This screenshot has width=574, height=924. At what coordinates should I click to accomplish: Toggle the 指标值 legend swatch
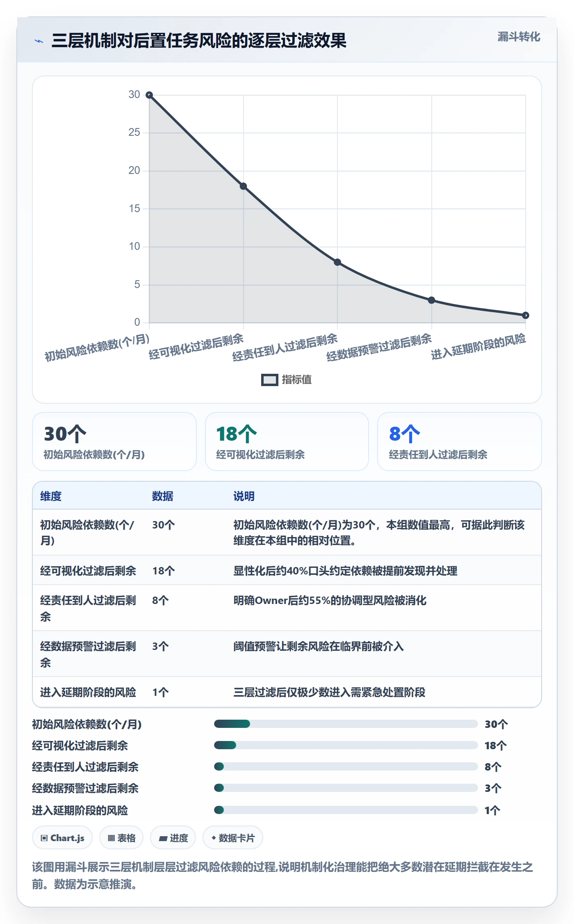pos(269,380)
